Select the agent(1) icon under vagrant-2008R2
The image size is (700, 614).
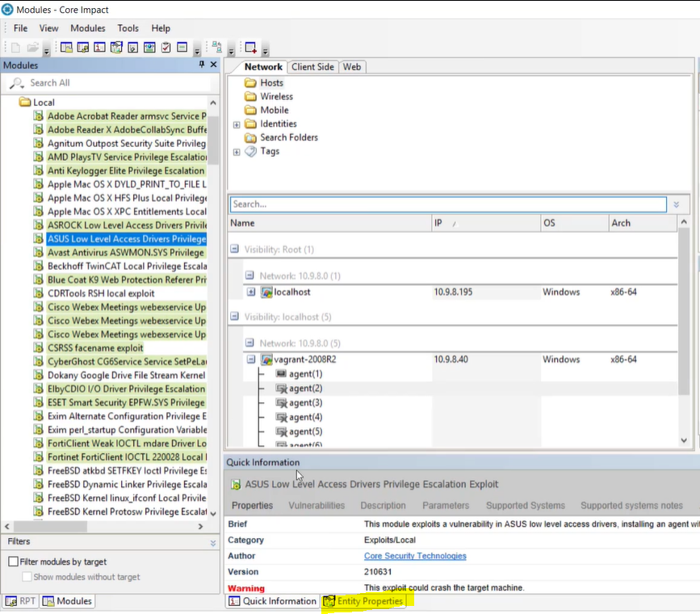(x=281, y=374)
